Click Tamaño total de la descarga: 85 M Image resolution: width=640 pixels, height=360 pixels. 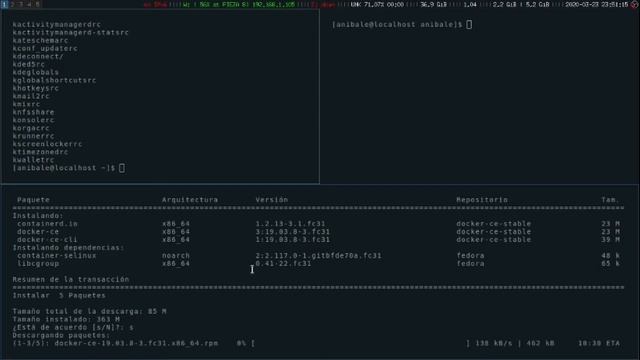click(x=89, y=311)
